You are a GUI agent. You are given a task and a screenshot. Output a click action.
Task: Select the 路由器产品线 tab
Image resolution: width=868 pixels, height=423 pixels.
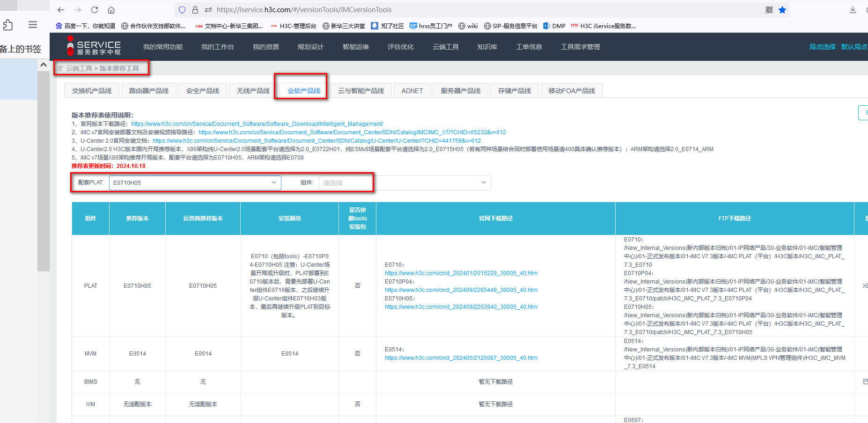149,91
